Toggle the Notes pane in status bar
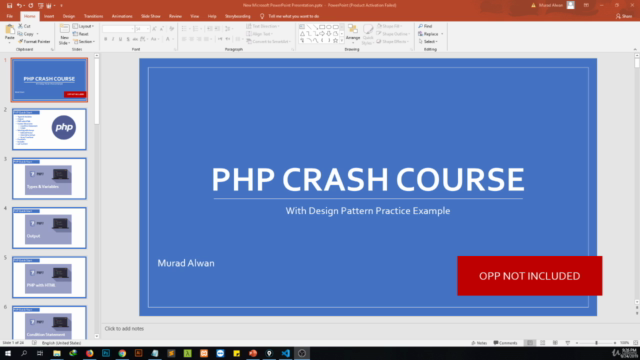Viewport: 640px width, 360px height. click(479, 343)
